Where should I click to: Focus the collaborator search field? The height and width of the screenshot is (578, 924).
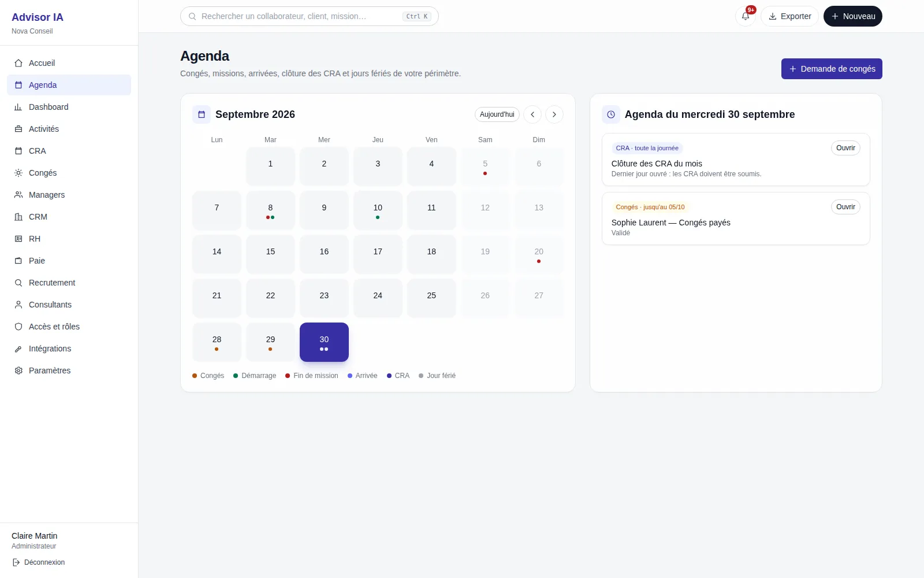tap(310, 16)
